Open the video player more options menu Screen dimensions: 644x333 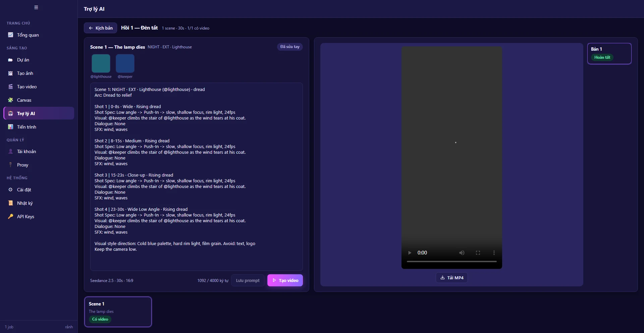point(494,253)
